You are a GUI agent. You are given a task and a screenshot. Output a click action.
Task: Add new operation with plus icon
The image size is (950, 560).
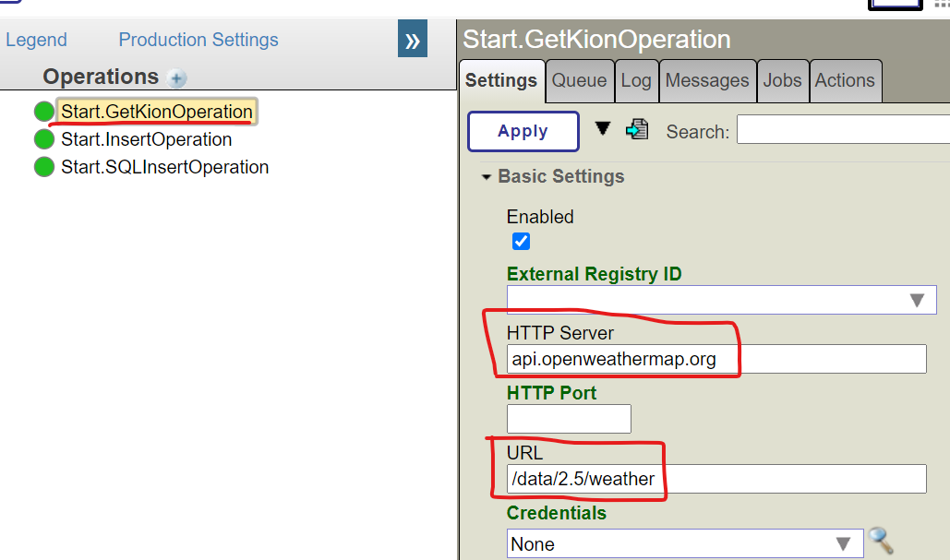point(178,78)
